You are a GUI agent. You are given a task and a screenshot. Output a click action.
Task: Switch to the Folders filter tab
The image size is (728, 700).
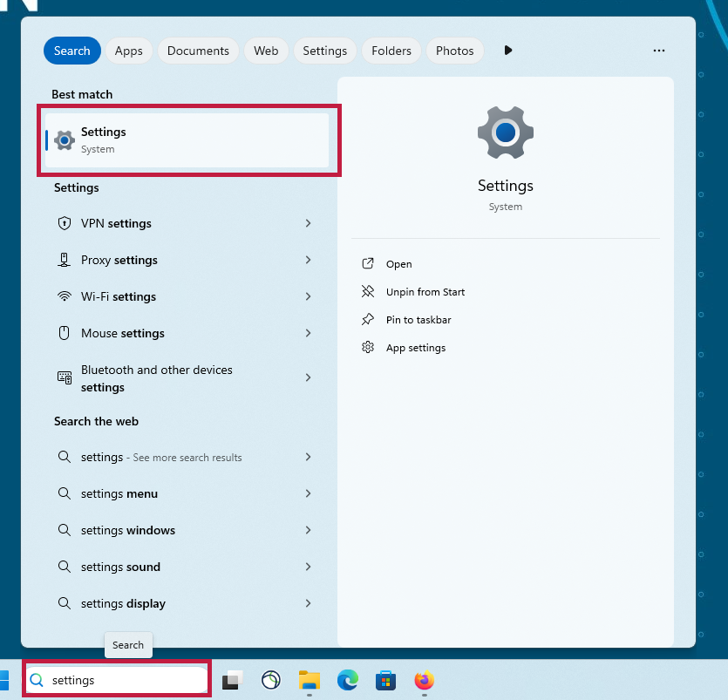click(x=391, y=51)
